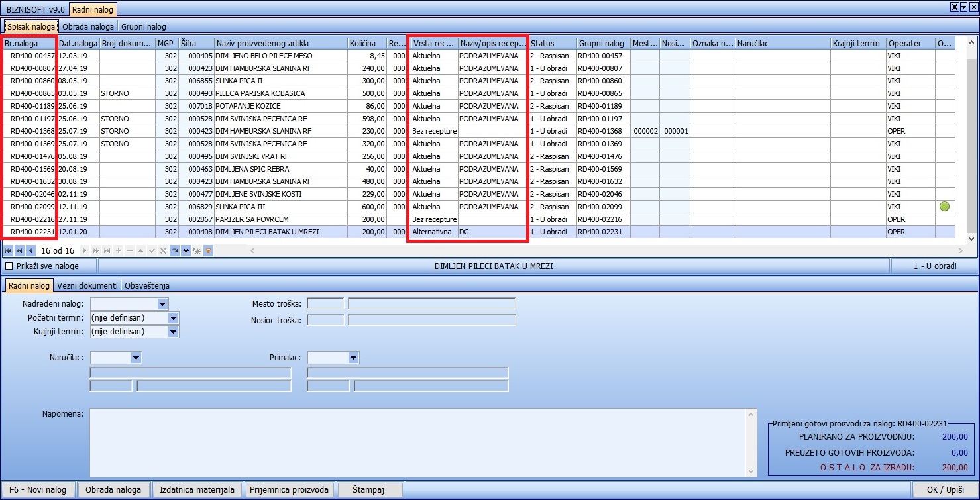Open Početni termin date dropdown
Viewport: 980px width, 500px height.
[174, 318]
